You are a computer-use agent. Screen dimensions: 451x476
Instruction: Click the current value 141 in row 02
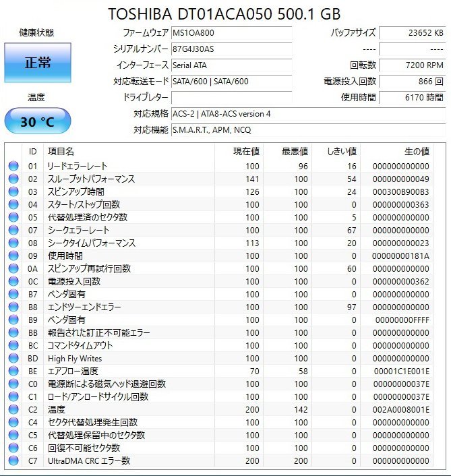[x=252, y=179]
